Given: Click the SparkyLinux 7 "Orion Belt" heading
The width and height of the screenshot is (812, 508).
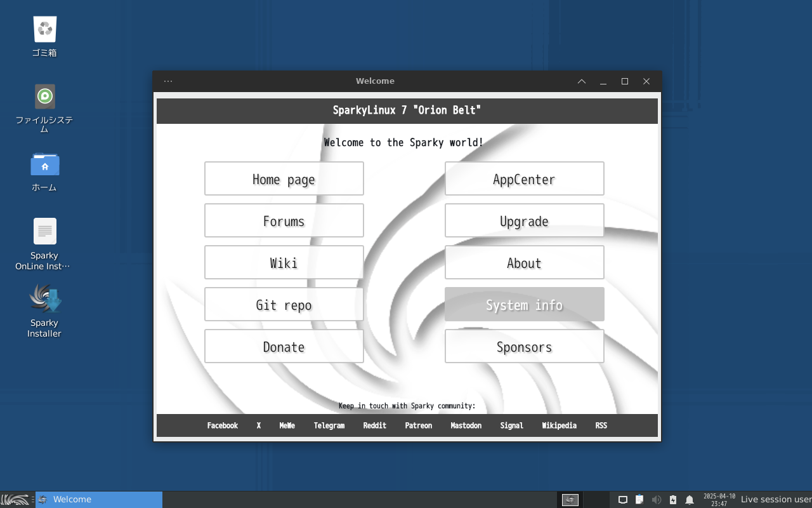Looking at the screenshot, I should click(407, 110).
